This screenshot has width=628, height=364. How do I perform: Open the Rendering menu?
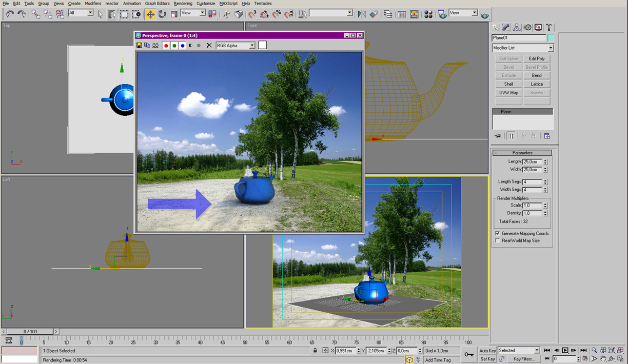(183, 4)
